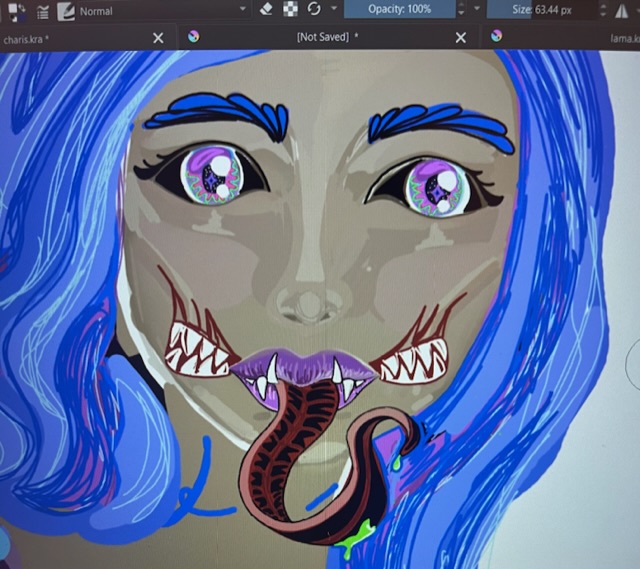
Task: Click the brush size stepper arrows
Action: [x=604, y=9]
